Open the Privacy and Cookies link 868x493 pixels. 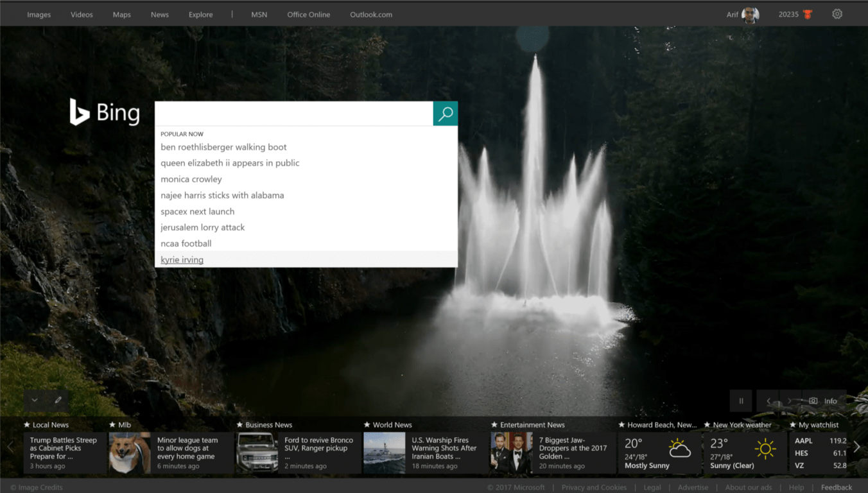click(x=594, y=487)
